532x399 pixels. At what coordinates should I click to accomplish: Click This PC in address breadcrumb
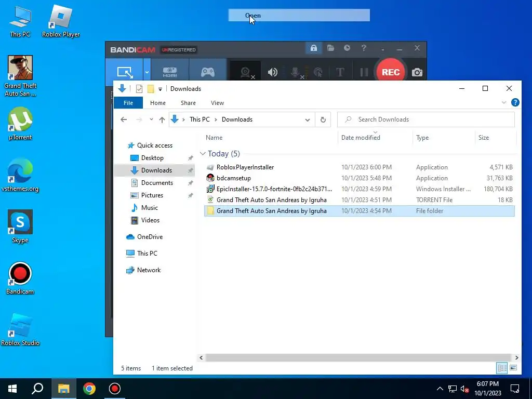click(x=199, y=119)
